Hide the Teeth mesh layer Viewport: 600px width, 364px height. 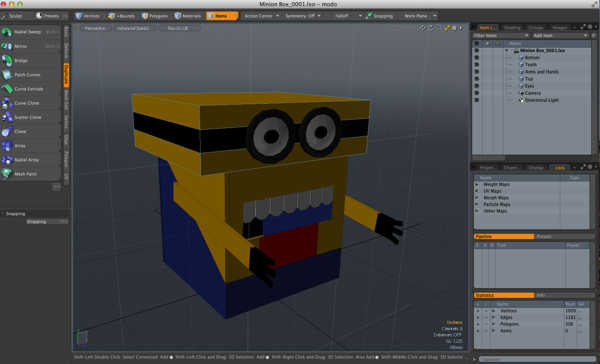[x=476, y=65]
